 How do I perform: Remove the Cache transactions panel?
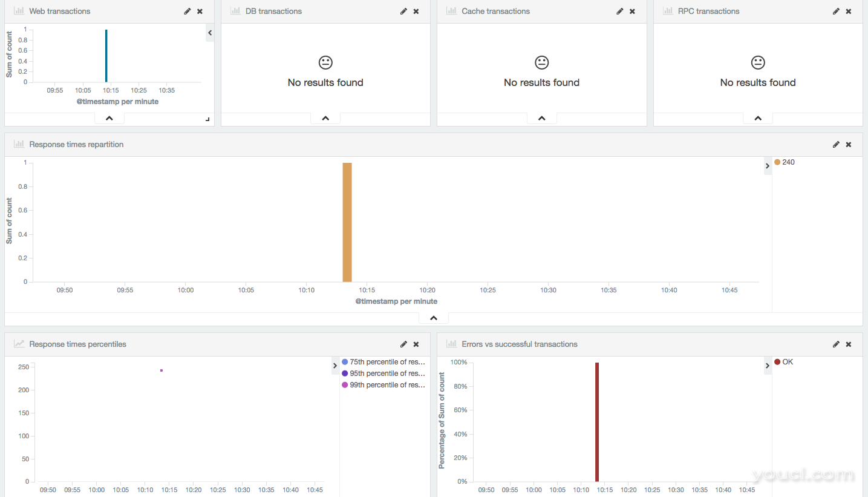click(x=632, y=12)
